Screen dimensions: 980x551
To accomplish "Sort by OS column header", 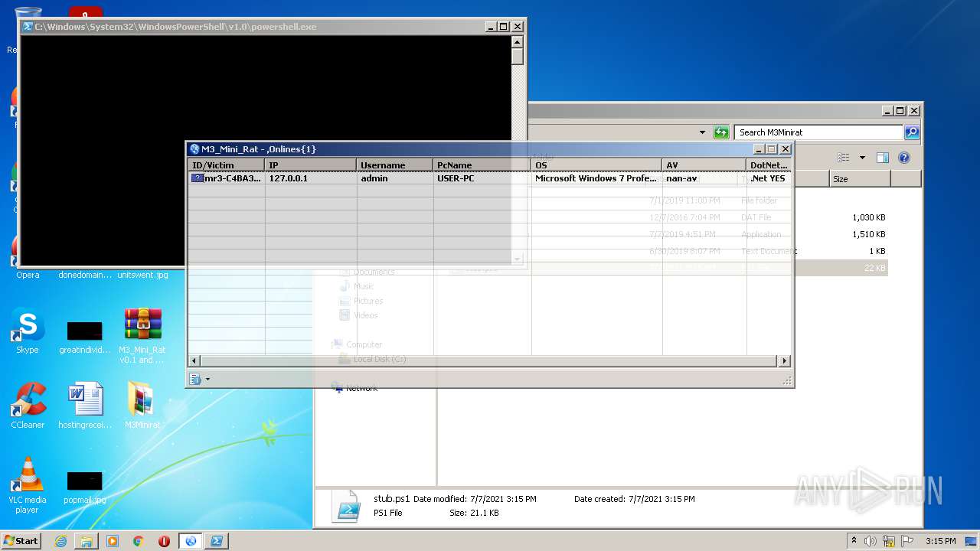I will [x=597, y=165].
